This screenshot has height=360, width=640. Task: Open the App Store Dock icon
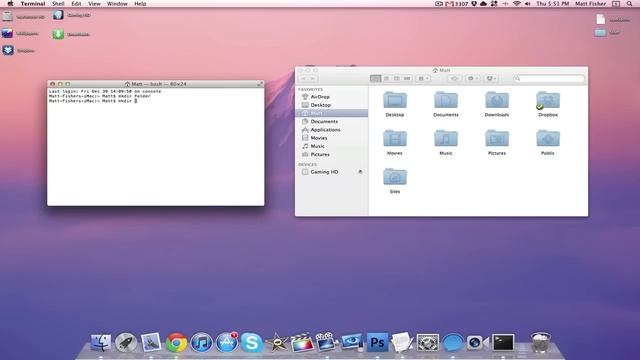click(x=227, y=342)
